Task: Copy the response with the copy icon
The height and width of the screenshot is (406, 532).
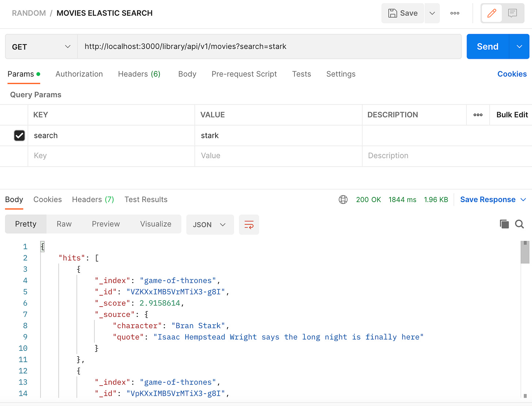Action: click(x=504, y=224)
